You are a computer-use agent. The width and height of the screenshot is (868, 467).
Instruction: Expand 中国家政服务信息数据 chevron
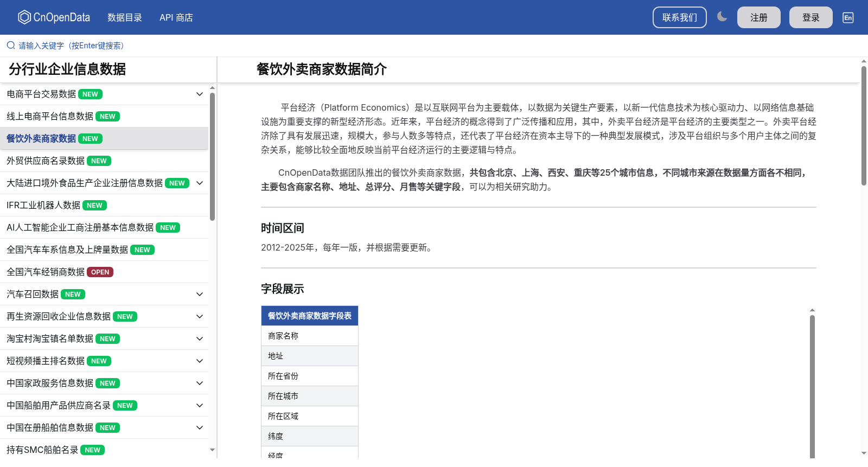point(200,383)
